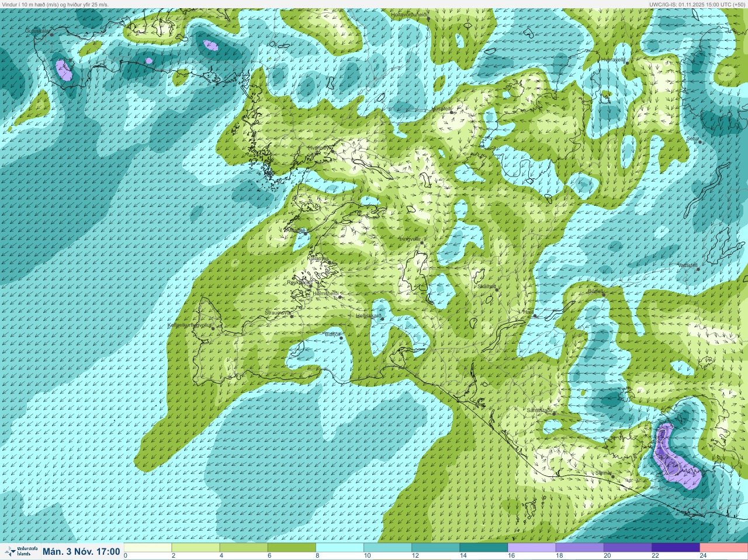Screen dimensions: 748x560
Task: Select the 4–6 m/s green legend swatch
Action: tap(244, 548)
